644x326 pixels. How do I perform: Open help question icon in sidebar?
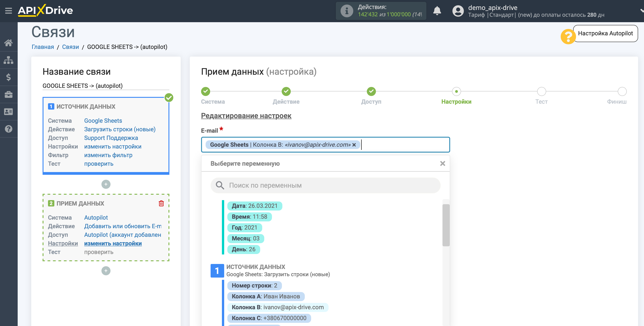click(9, 129)
